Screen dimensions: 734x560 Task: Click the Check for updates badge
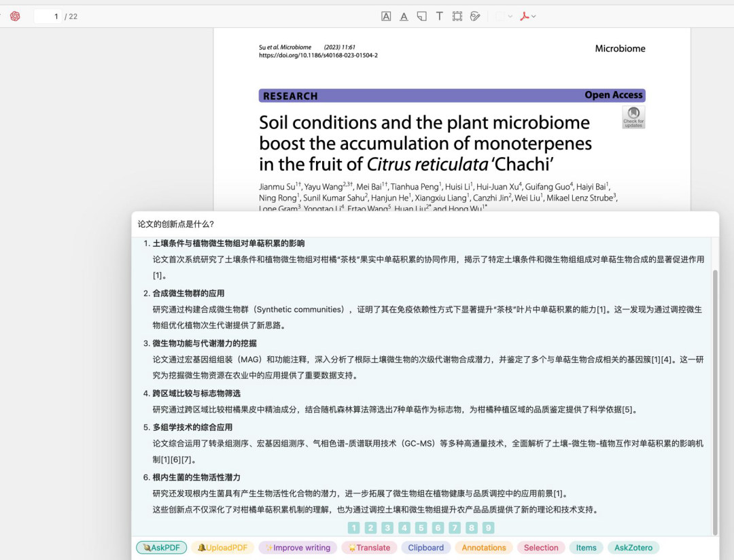[633, 117]
